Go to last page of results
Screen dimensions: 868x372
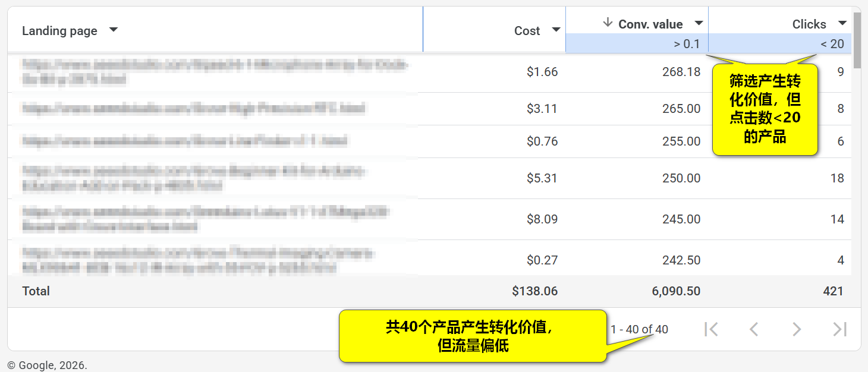click(x=839, y=329)
